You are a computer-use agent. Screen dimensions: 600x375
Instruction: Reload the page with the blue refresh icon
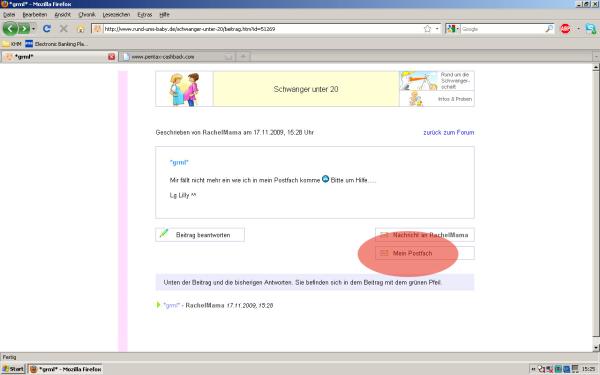tap(47, 29)
